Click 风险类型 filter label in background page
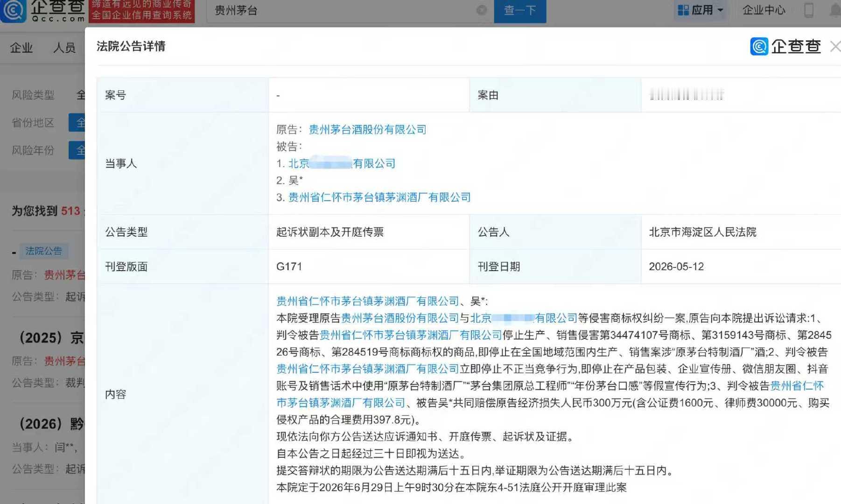This screenshot has width=841, height=504. (33, 95)
